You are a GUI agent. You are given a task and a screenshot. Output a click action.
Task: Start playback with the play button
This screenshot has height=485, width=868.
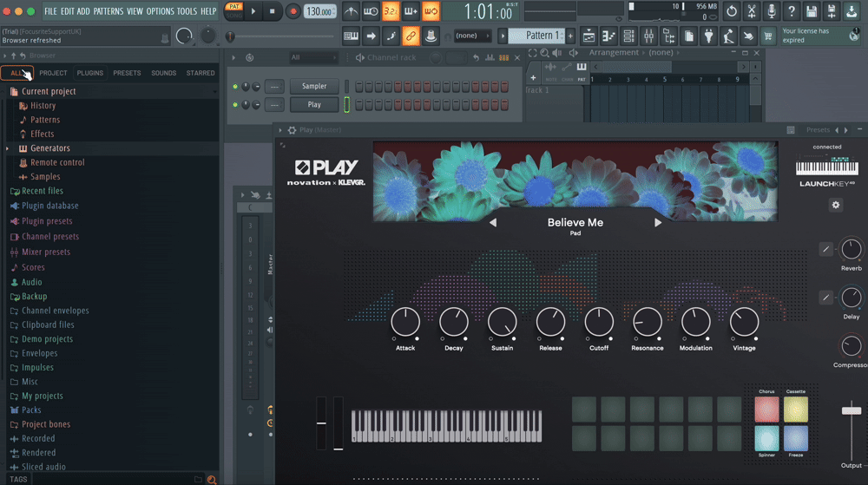(x=253, y=11)
